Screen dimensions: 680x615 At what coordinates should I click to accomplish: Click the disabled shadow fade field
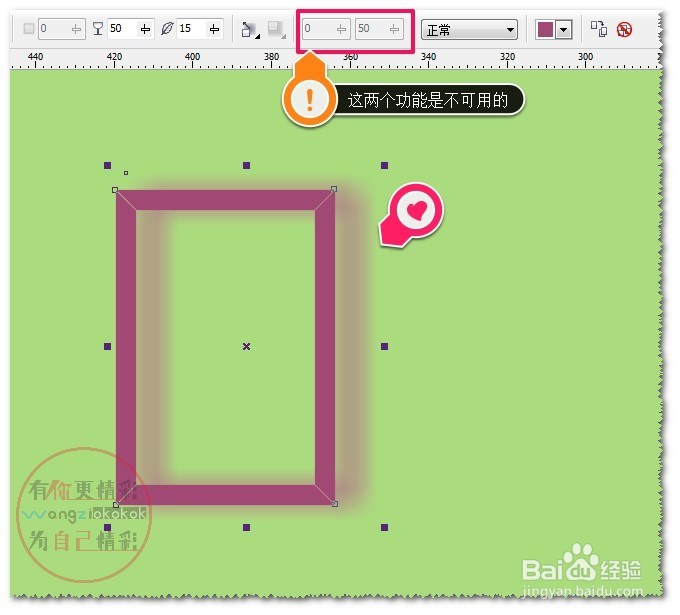tap(326, 29)
